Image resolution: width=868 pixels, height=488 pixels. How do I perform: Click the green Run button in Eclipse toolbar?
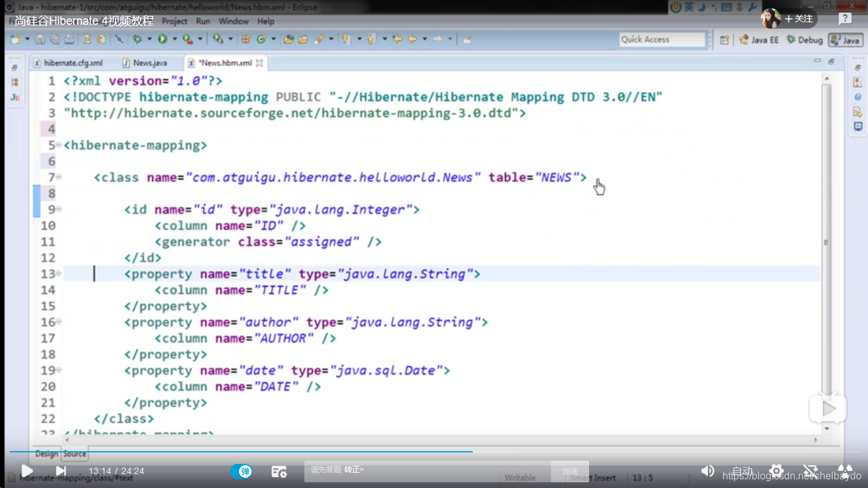(x=163, y=39)
